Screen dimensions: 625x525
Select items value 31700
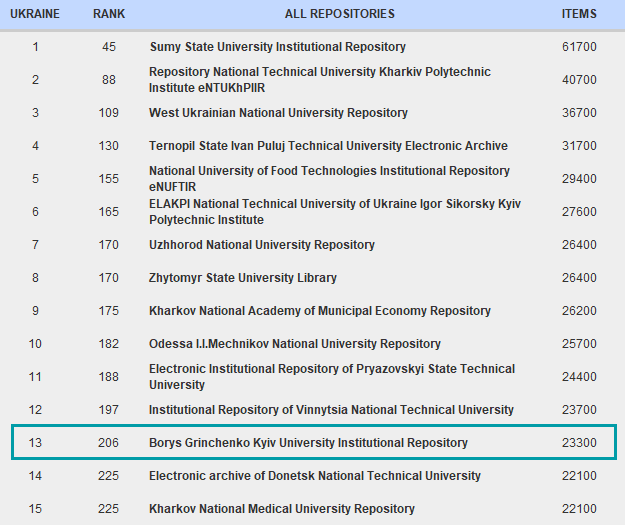pos(579,146)
